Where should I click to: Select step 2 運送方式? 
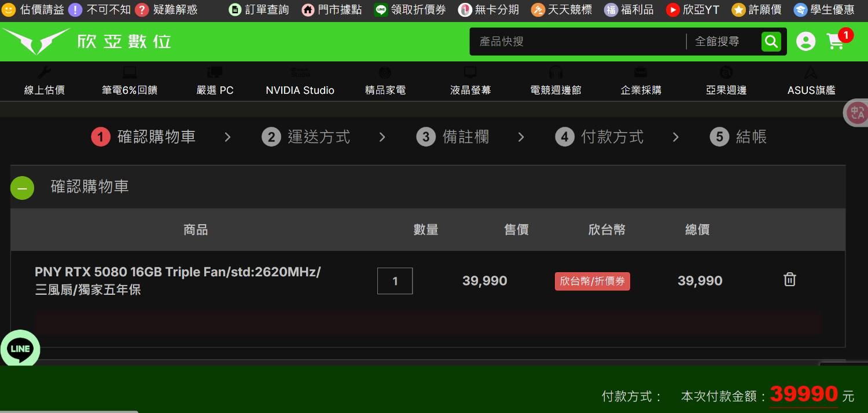point(306,137)
